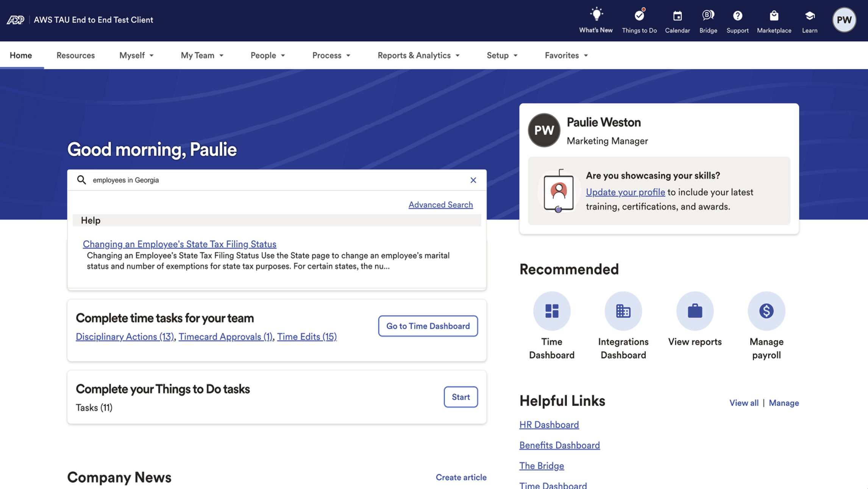Screen dimensions: 868x489
Task: Click Go to Time Dashboard button
Action: click(428, 326)
